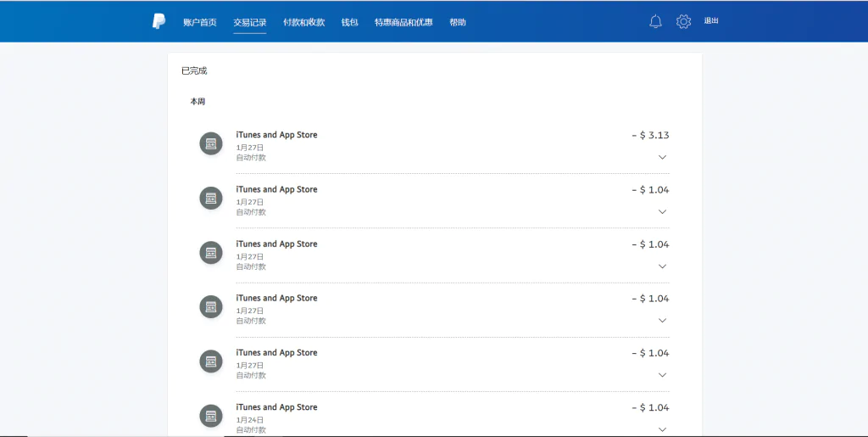Open the 帮助 menu item
This screenshot has height=437, width=868.
pos(457,22)
